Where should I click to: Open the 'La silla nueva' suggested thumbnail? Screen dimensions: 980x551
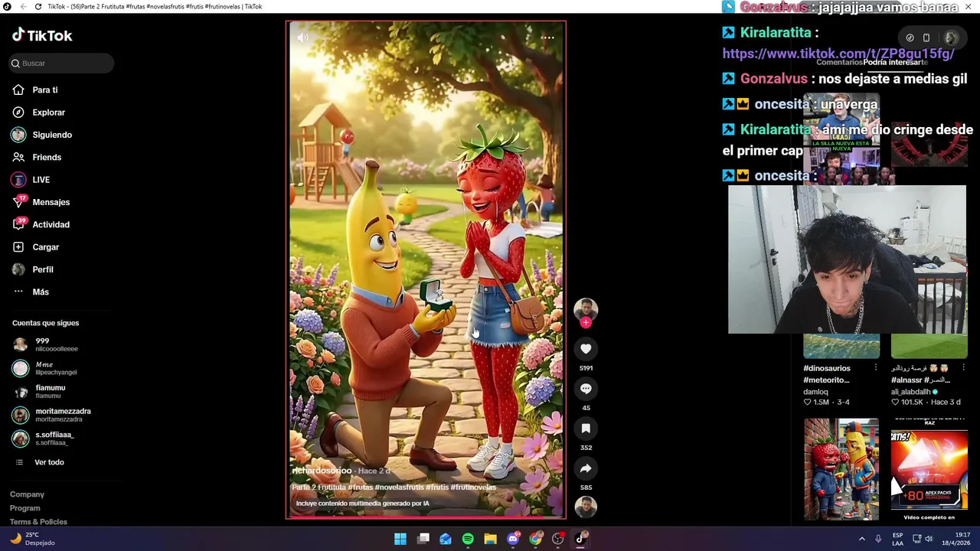point(841,139)
